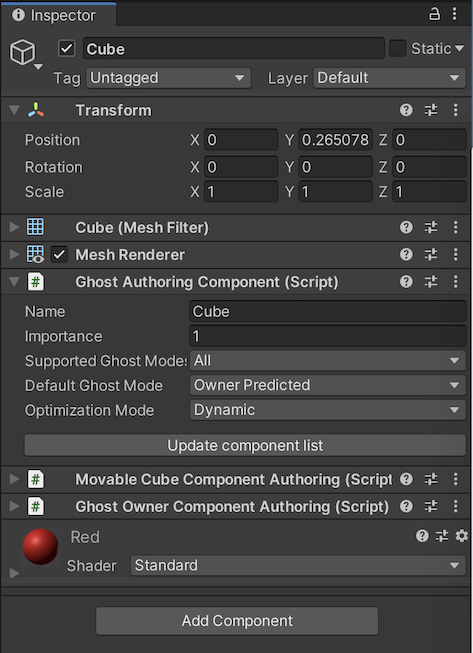Open Transform presets slider icon
This screenshot has height=653, width=473.
[431, 110]
